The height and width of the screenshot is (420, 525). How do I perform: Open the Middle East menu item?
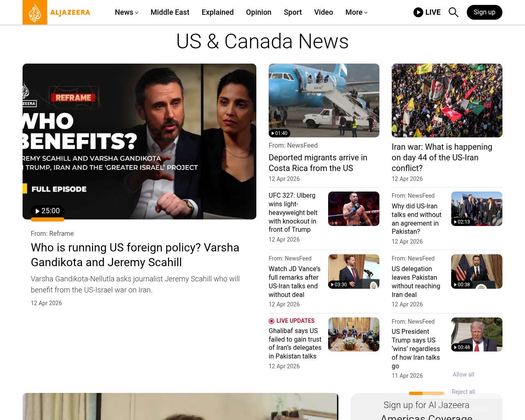pyautogui.click(x=170, y=12)
